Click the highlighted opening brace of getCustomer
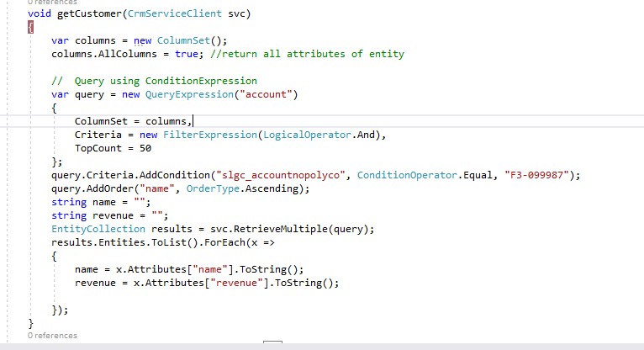The image size is (644, 350). [30, 27]
